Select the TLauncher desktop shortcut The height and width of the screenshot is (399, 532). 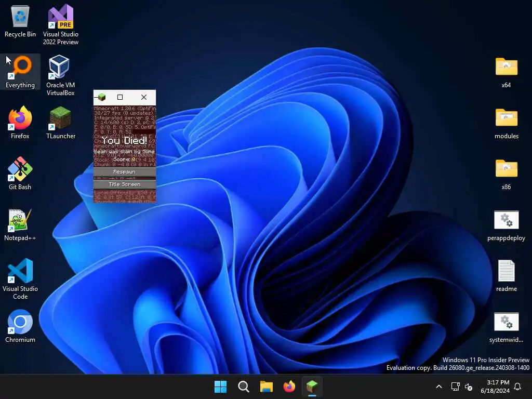point(61,123)
